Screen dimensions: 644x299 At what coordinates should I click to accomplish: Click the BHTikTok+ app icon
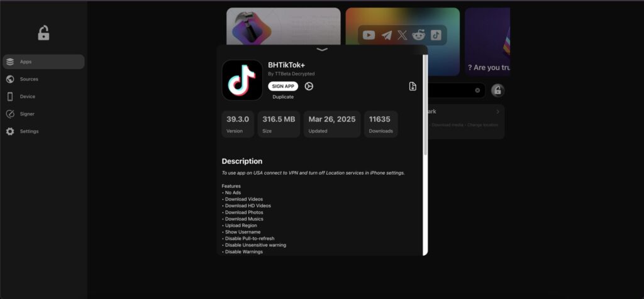(x=242, y=80)
